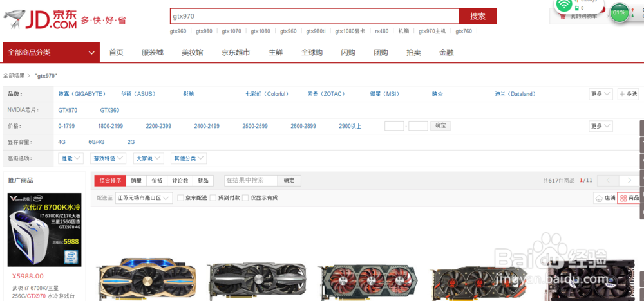Expand 其他分类 advanced option dropdown

coord(189,158)
